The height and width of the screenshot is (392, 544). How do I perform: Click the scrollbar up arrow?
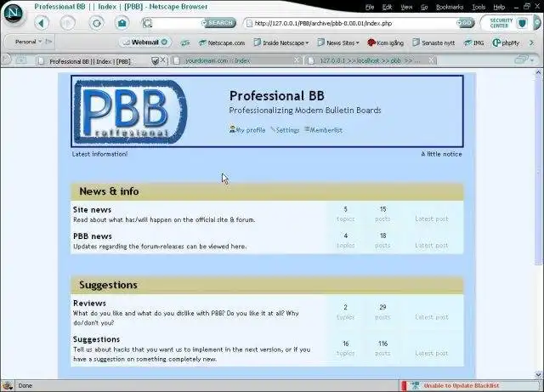538,72
